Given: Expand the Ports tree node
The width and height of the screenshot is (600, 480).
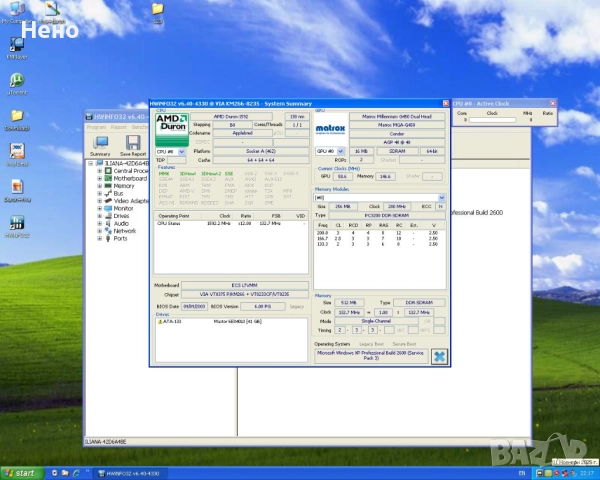Looking at the screenshot, I should point(99,238).
